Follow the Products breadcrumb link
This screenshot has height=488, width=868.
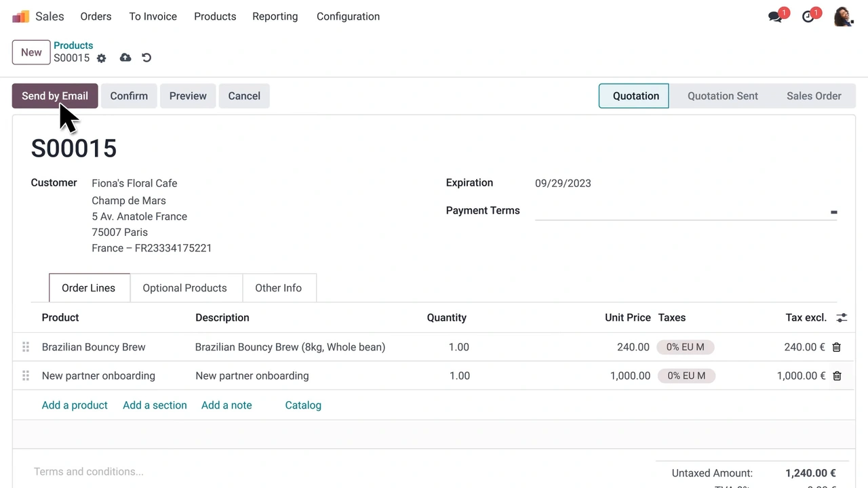click(73, 45)
